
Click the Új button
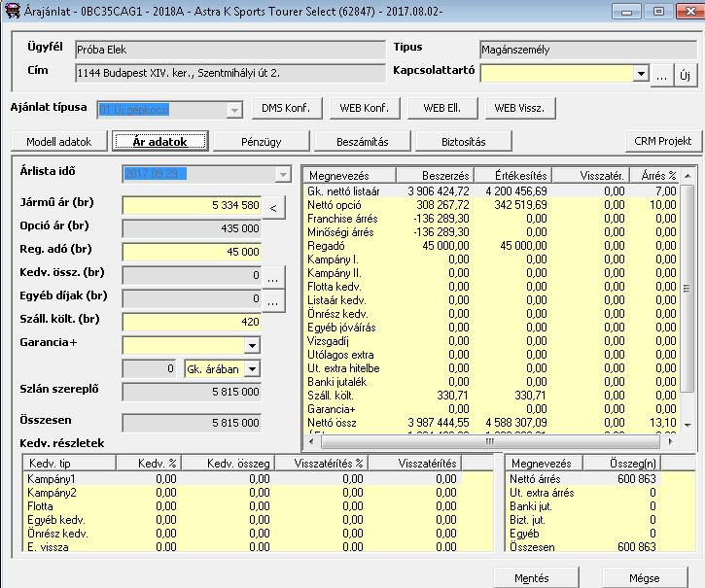click(x=686, y=75)
